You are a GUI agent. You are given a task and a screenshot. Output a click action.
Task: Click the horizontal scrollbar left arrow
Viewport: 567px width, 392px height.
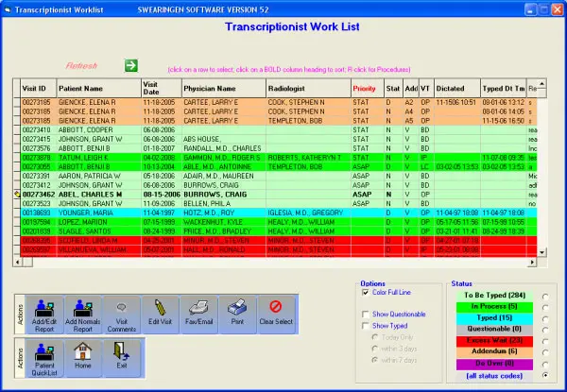pyautogui.click(x=17, y=262)
